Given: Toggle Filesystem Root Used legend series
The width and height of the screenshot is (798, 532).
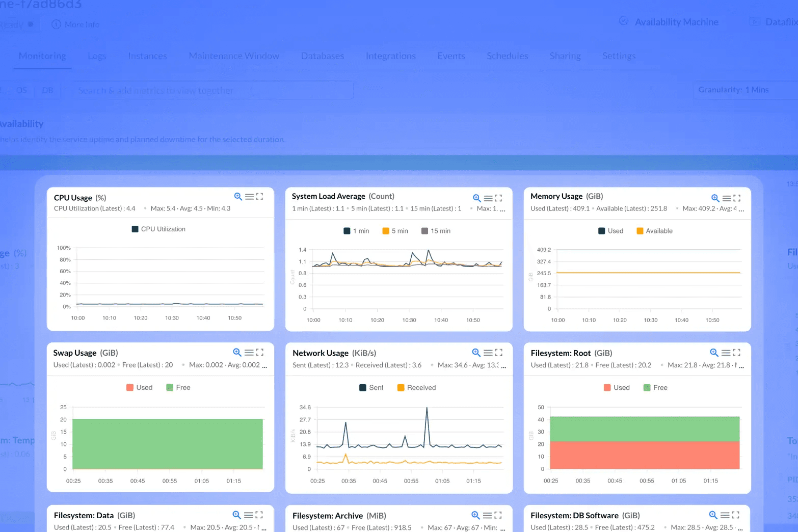Looking at the screenshot, I should point(617,387).
